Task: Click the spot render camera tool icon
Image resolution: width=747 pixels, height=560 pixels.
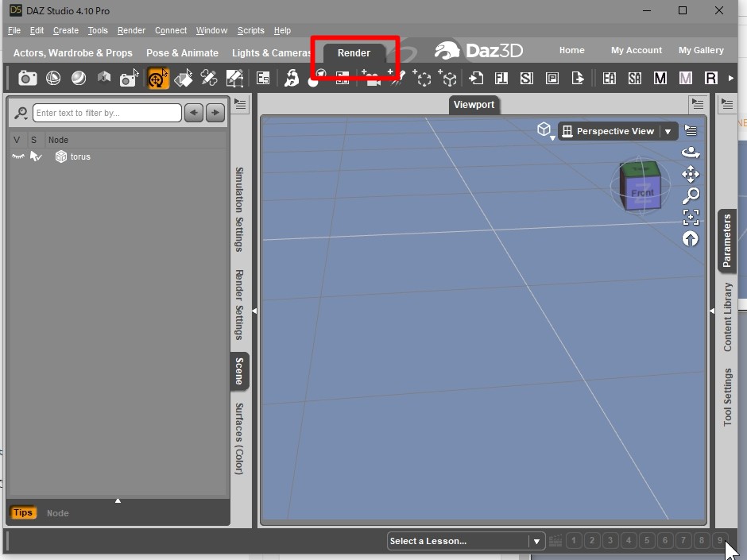Action: pos(129,78)
